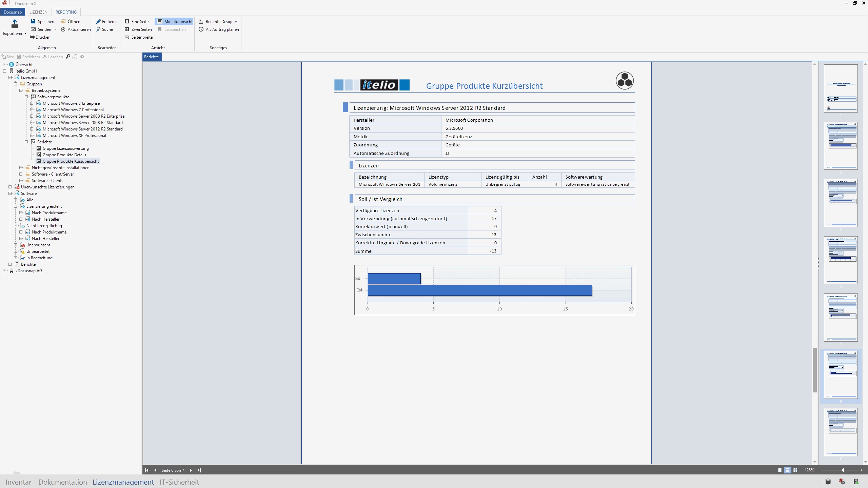Collapse the Betriebssysteme tree node
Viewport: 868px width, 488px height.
pos(21,90)
